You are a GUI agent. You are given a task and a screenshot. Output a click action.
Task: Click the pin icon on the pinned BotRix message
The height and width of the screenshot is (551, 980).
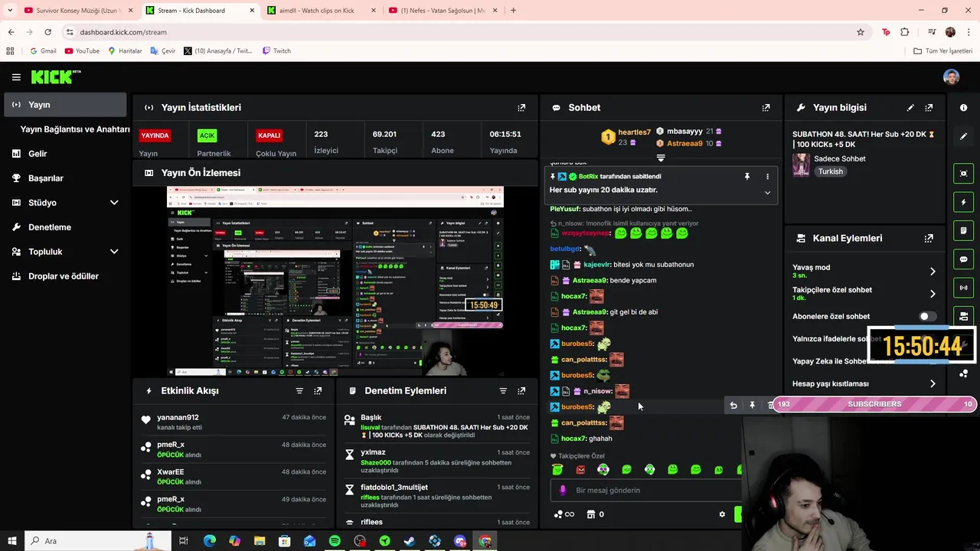747,177
